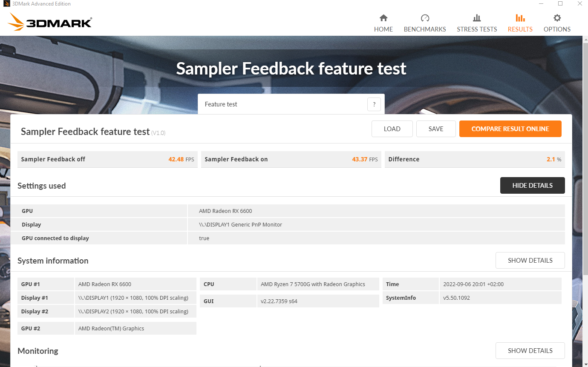Click the Settings used heading
Image resolution: width=588 pixels, height=367 pixels.
[x=42, y=186]
